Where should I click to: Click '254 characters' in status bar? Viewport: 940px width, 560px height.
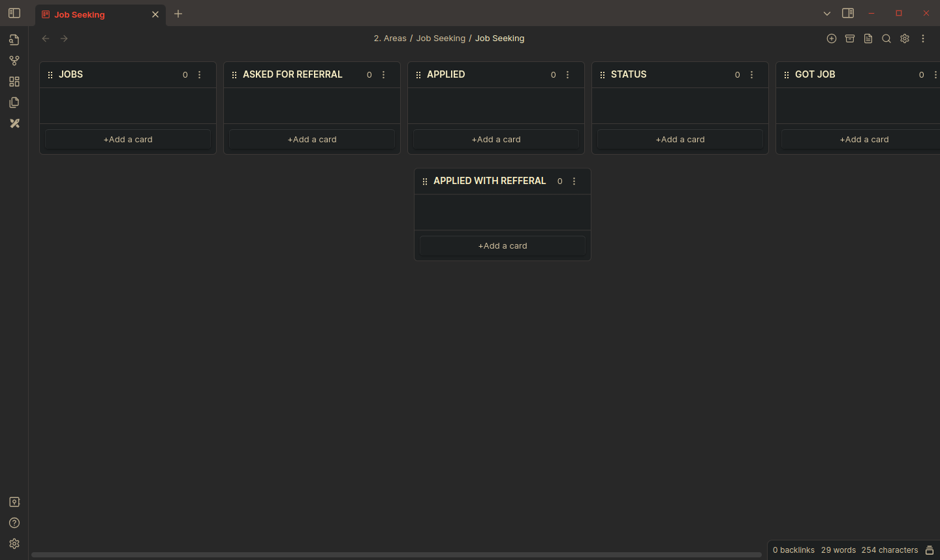pyautogui.click(x=890, y=550)
